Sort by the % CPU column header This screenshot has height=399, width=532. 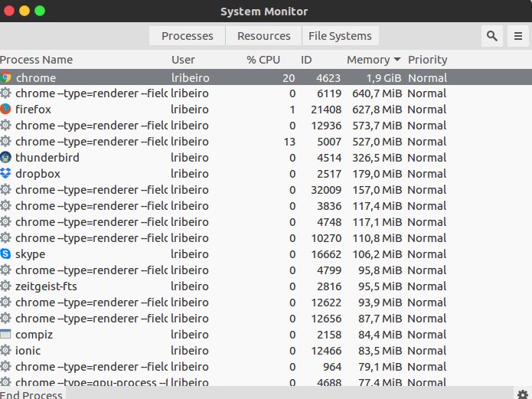(x=263, y=60)
